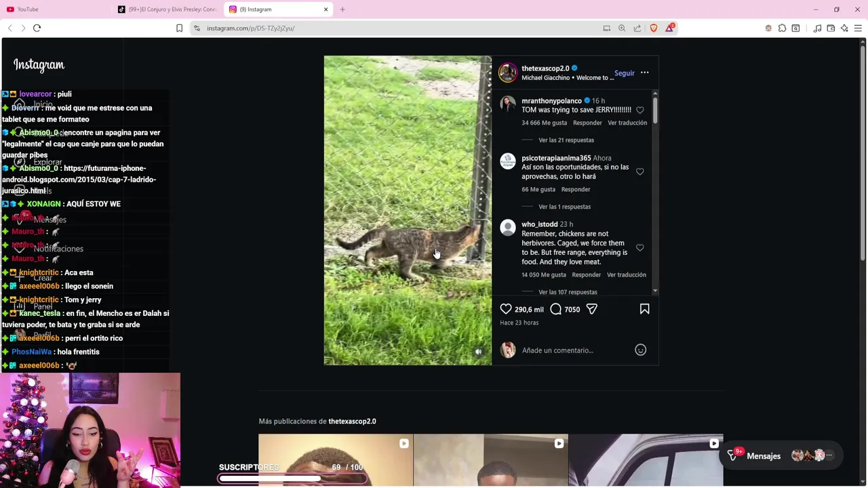Image resolution: width=868 pixels, height=488 pixels.
Task: Open the browser profile avatar icon
Action: pyautogui.click(x=768, y=28)
